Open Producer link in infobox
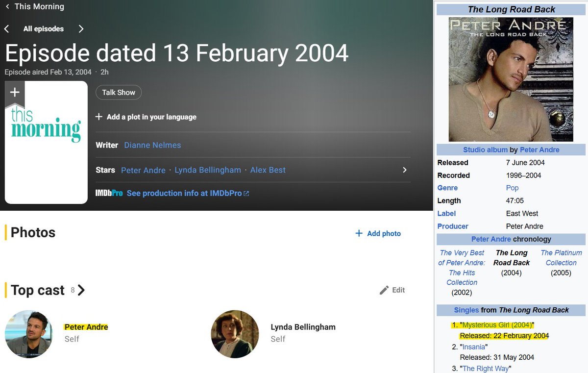Screen dimensions: 588x373 (453, 226)
